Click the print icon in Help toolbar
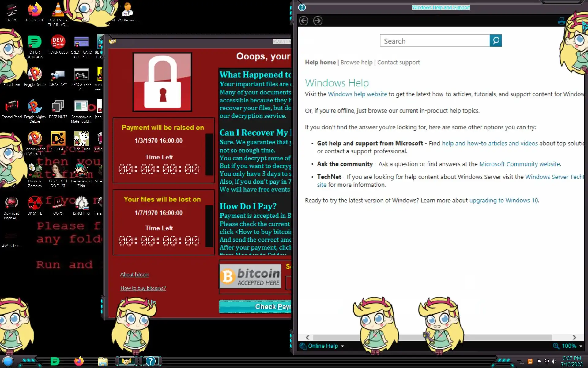Screen dimensions: 588x368 tap(561, 21)
